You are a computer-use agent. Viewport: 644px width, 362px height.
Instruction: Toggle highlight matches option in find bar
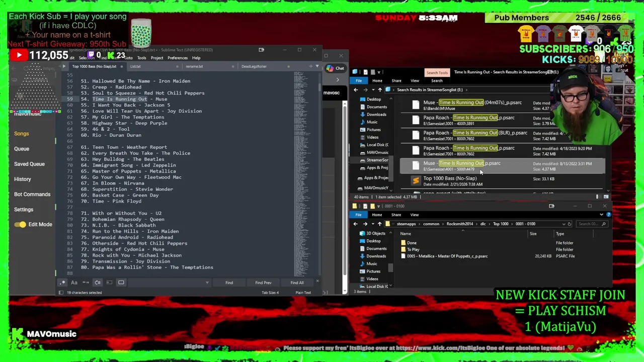tap(121, 283)
